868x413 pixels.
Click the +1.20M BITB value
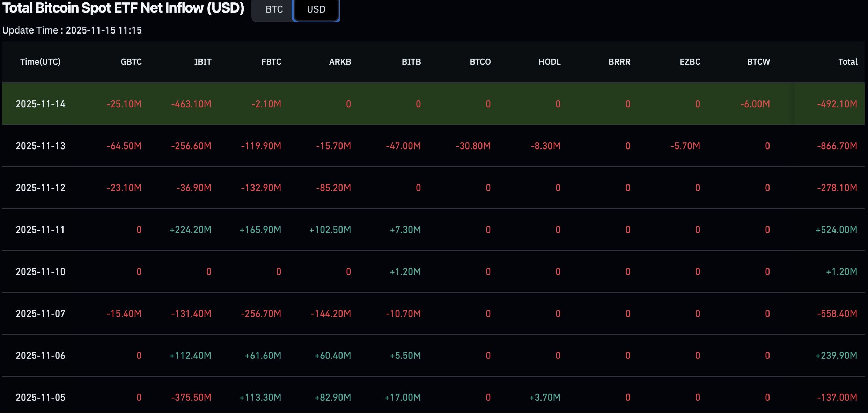(x=405, y=272)
